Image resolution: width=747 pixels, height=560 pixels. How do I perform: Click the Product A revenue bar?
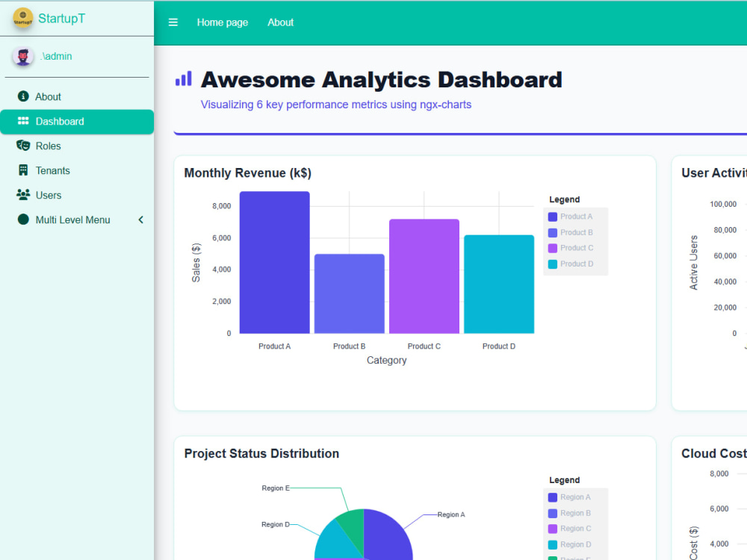[274, 262]
